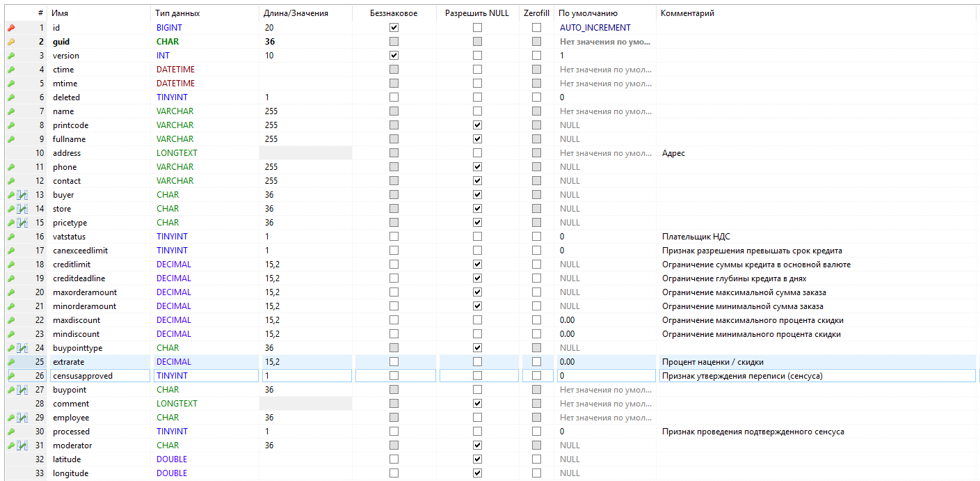This screenshot has height=481, width=980.
Task: Click the green index key icon for version
Action: [11, 56]
